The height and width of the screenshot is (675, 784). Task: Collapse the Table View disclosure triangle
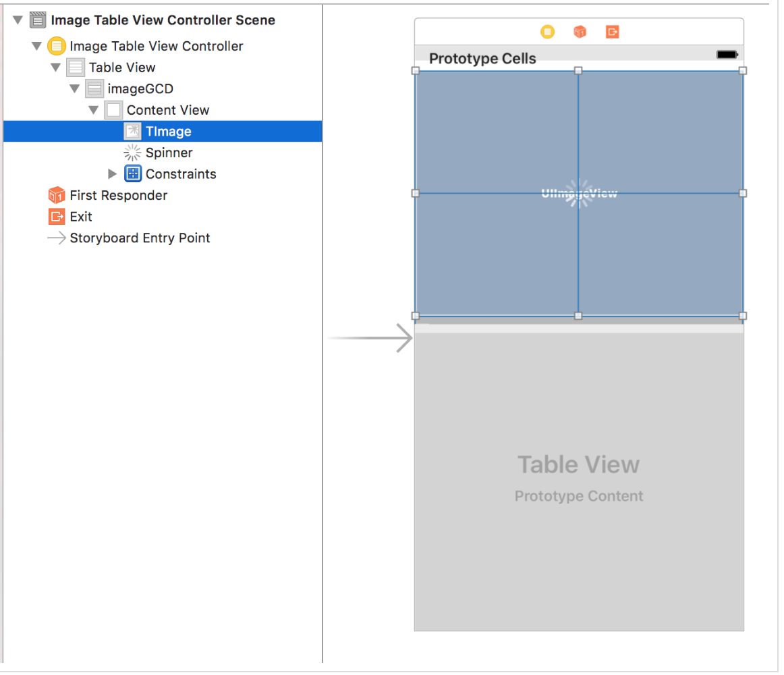point(56,67)
